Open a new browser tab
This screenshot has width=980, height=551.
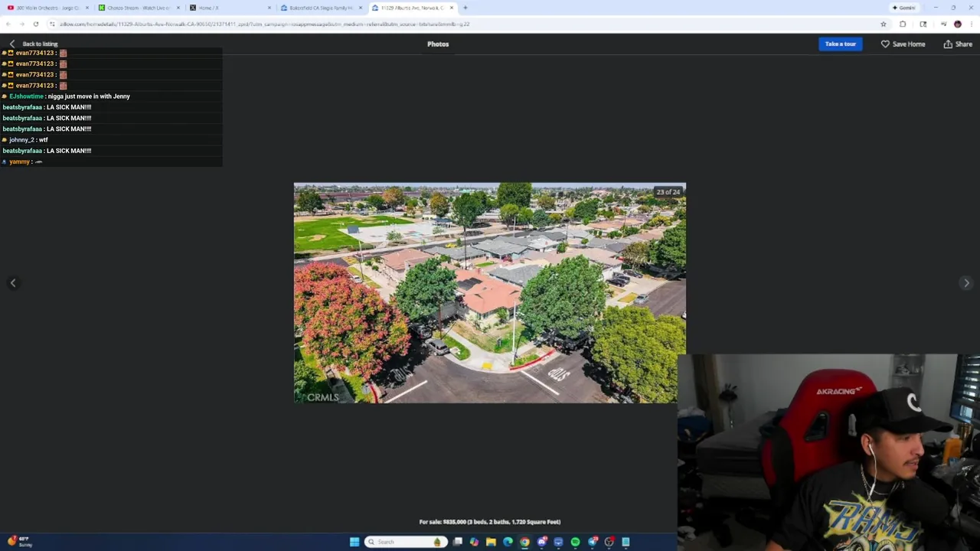pyautogui.click(x=465, y=8)
